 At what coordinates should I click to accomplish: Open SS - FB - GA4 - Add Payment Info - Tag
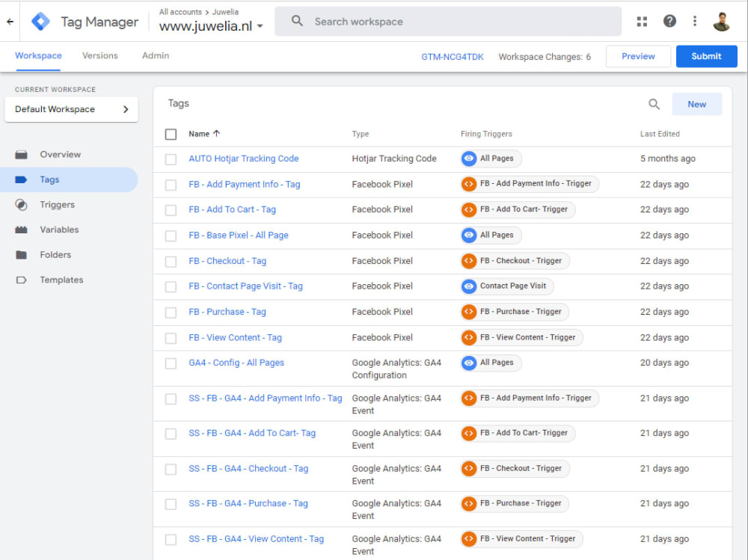click(266, 399)
